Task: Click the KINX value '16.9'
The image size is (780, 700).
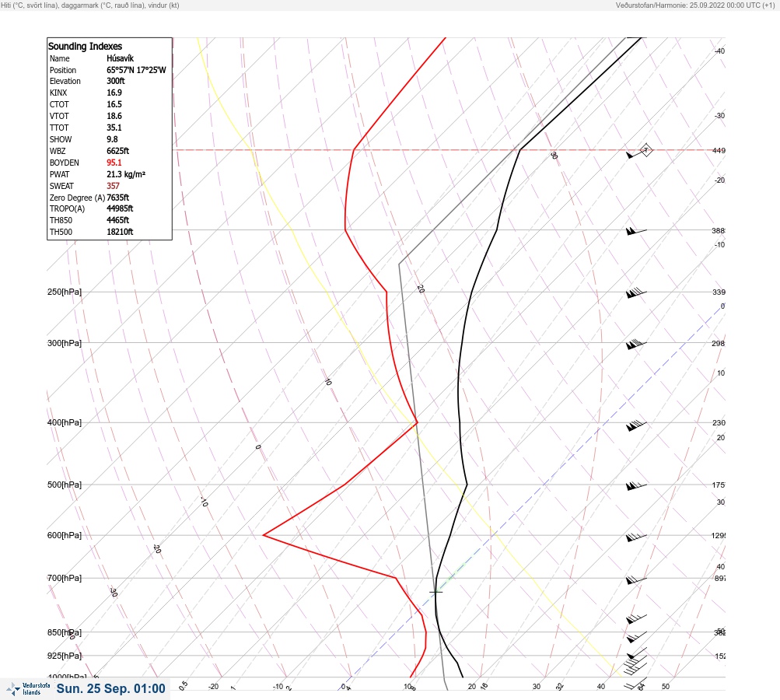Action: (x=114, y=93)
